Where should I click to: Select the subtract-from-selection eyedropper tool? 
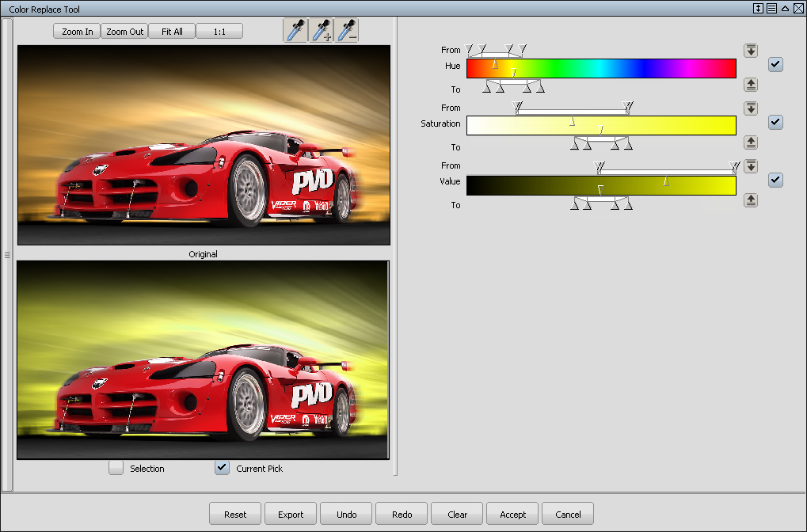pyautogui.click(x=346, y=30)
